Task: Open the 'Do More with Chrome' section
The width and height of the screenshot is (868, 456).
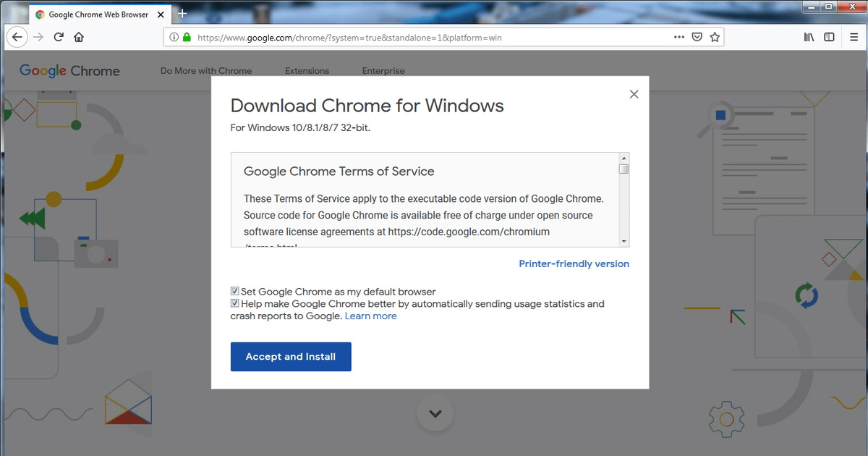Action: 205,70
